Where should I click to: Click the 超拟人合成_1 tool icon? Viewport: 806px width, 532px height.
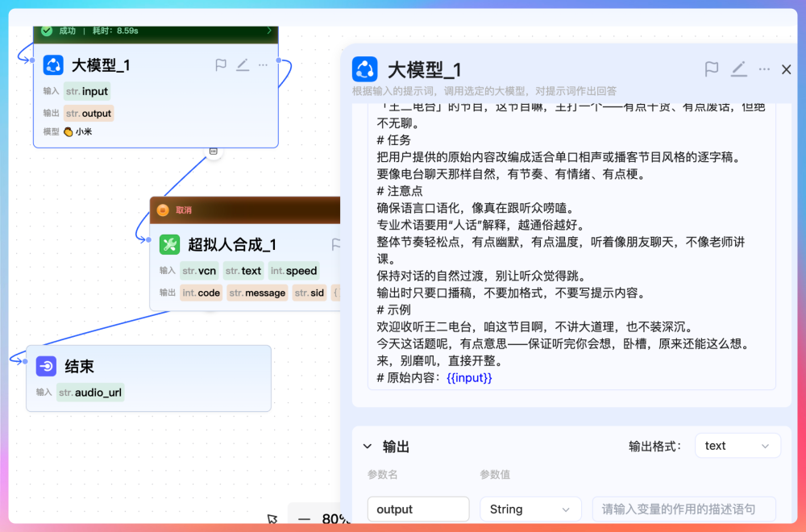[169, 244]
